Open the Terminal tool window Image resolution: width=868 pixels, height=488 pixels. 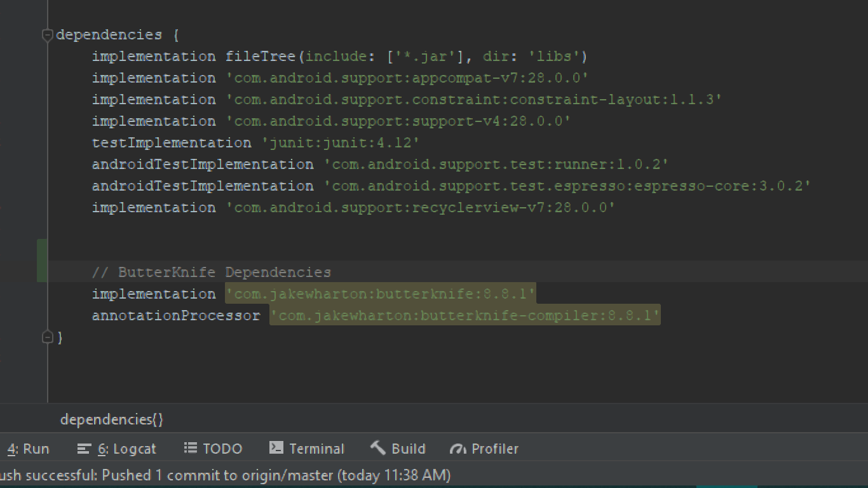306,449
